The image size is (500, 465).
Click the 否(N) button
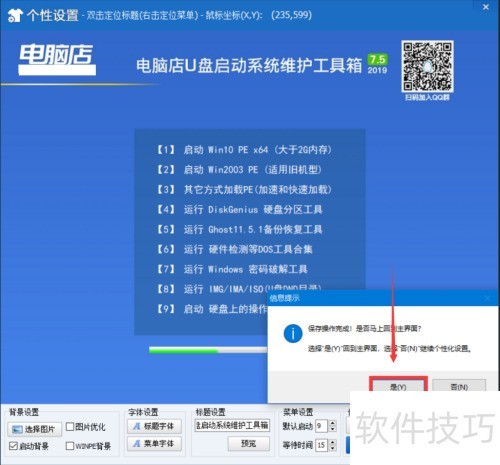coord(459,387)
